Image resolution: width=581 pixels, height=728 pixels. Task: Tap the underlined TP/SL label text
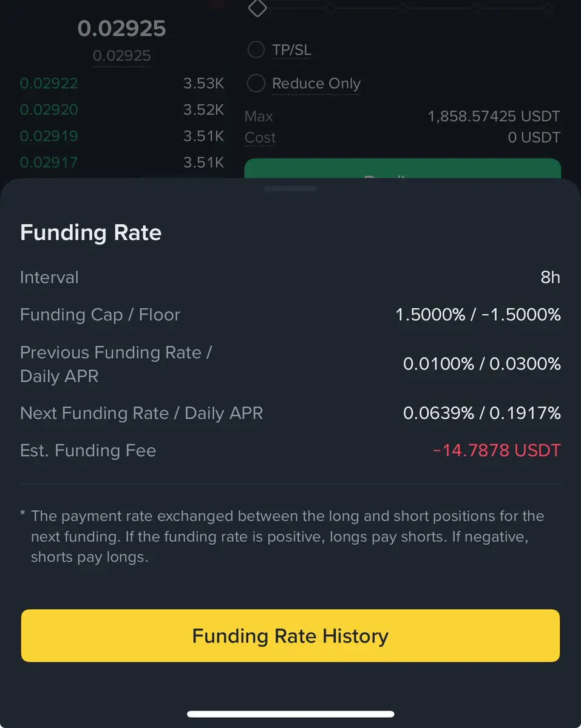tap(291, 50)
